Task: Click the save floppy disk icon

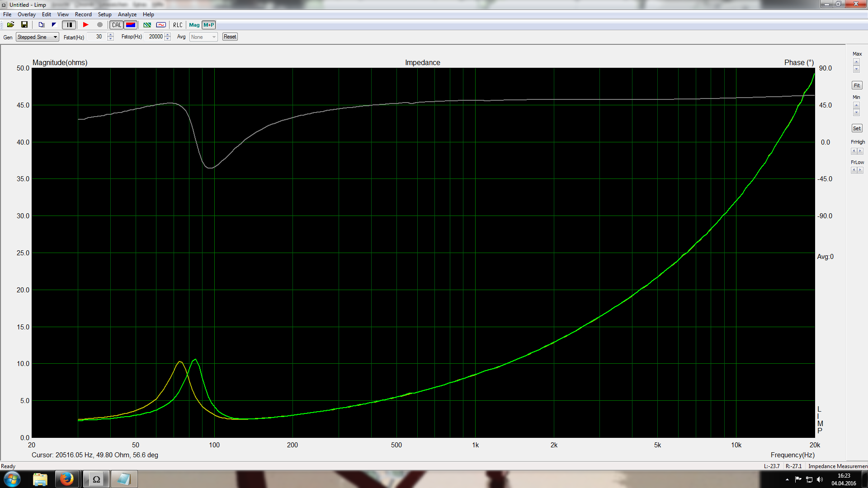Action: 24,25
